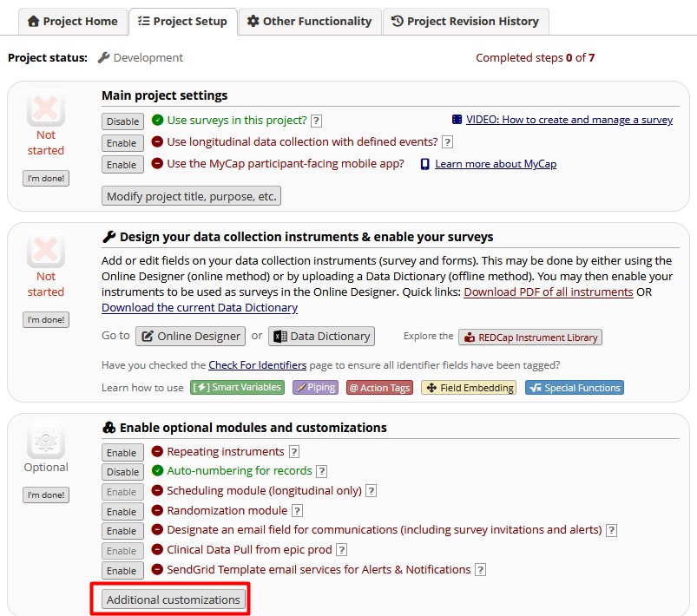Click help icon for Auto-numbering for records
The image size is (697, 616).
click(321, 472)
